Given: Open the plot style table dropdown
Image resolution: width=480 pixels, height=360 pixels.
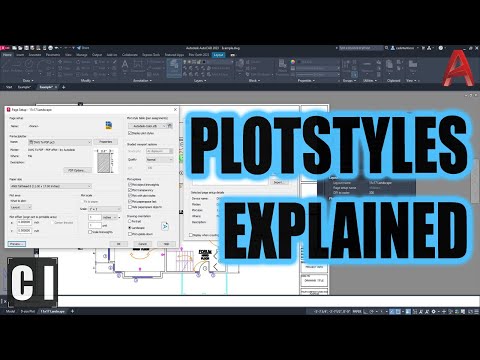Looking at the screenshot, I should [147, 126].
